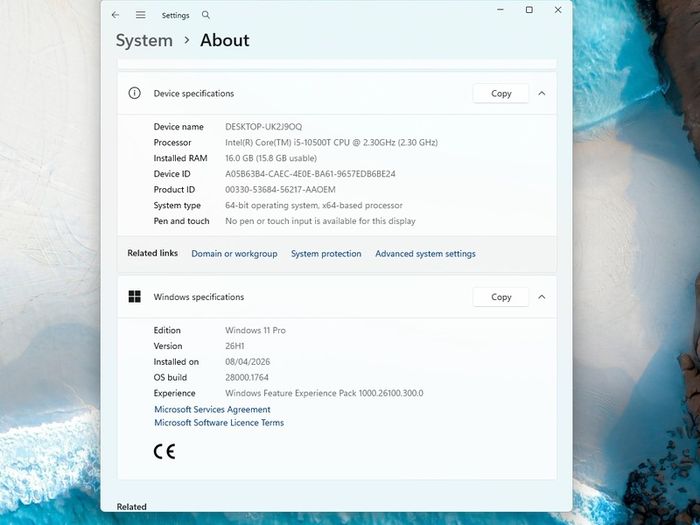
Task: Select system type 64-bit operating system text
Action: coord(314,205)
